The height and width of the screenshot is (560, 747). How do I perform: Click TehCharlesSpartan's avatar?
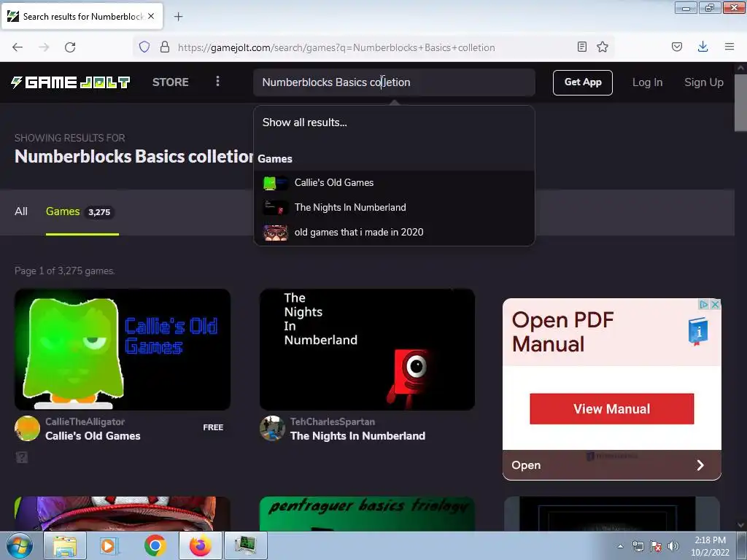click(x=272, y=429)
